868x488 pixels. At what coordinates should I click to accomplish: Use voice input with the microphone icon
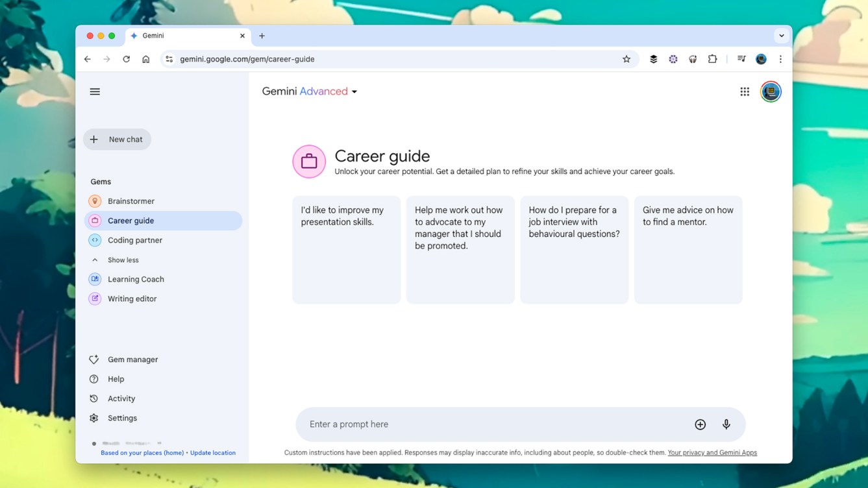coord(726,424)
